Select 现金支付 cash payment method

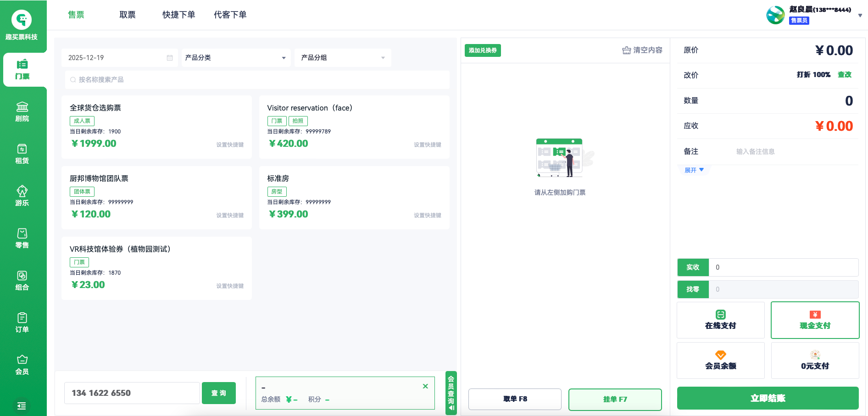[x=815, y=320]
